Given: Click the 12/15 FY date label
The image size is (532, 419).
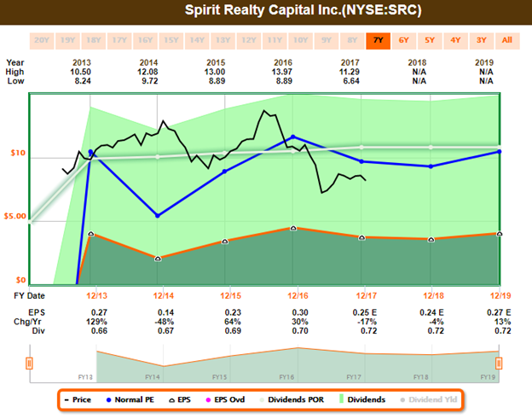Looking at the screenshot, I should pyautogui.click(x=231, y=296).
